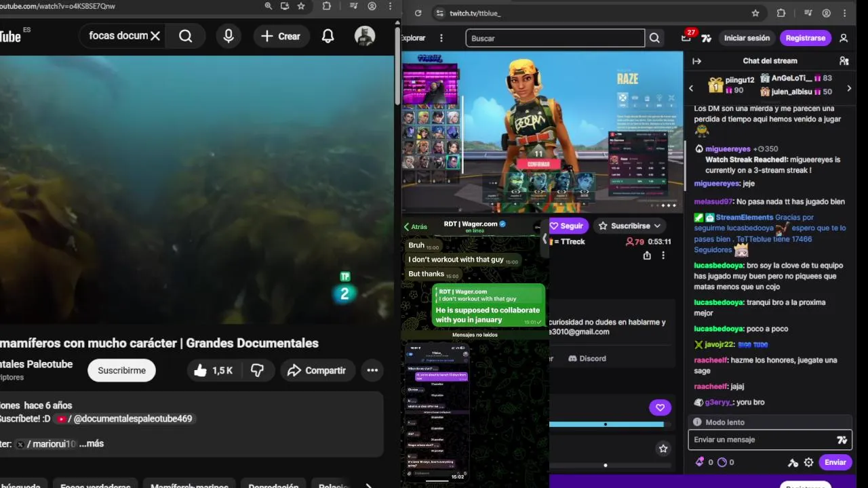The image size is (868, 488).
Task: Open media control icon in YouTube browser
Action: point(353,6)
